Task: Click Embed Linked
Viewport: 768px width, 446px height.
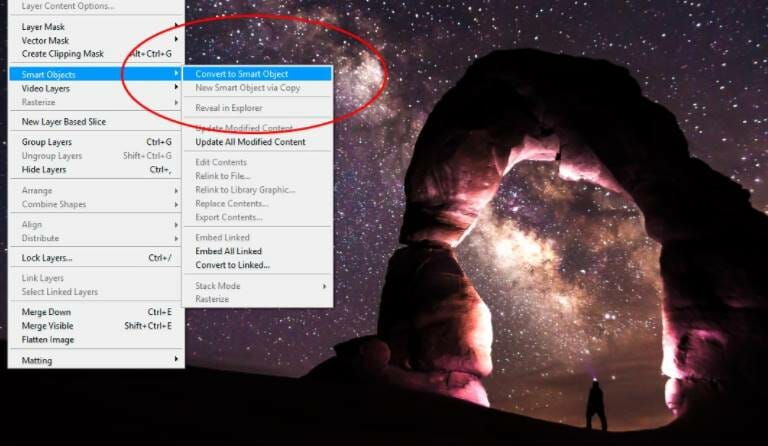Action: 258,237
